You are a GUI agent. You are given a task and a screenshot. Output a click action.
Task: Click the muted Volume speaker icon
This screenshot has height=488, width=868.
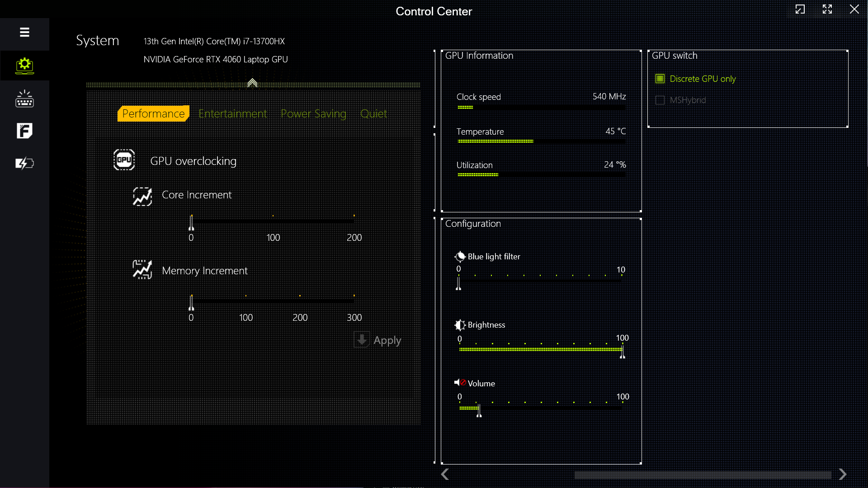pos(460,383)
